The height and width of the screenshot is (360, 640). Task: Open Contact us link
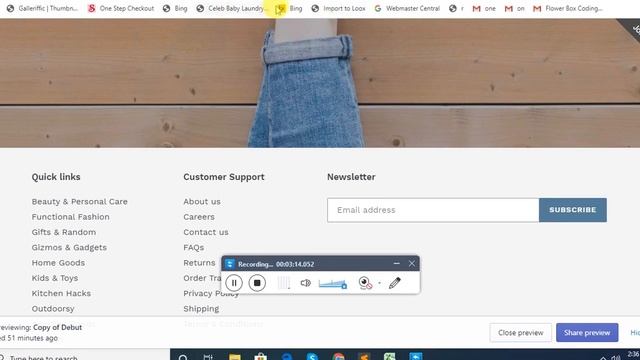click(206, 232)
